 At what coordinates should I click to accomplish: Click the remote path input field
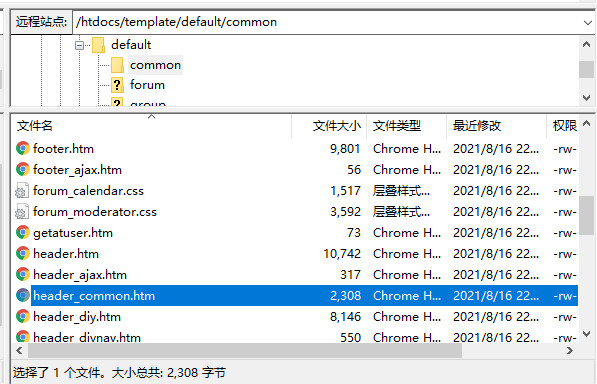pyautogui.click(x=327, y=22)
